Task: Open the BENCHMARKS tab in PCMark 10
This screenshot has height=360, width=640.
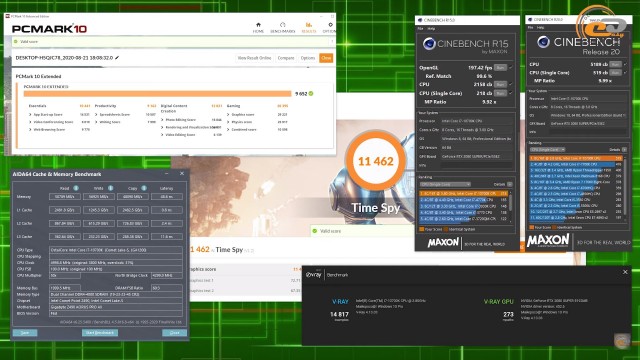Action: pos(282,28)
